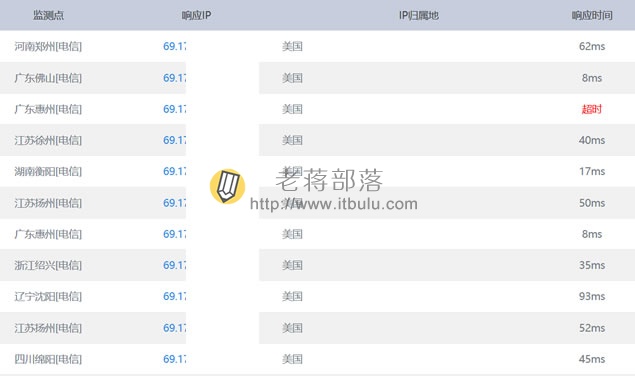Click the 62ms response time
This screenshot has width=635, height=376.
point(592,46)
